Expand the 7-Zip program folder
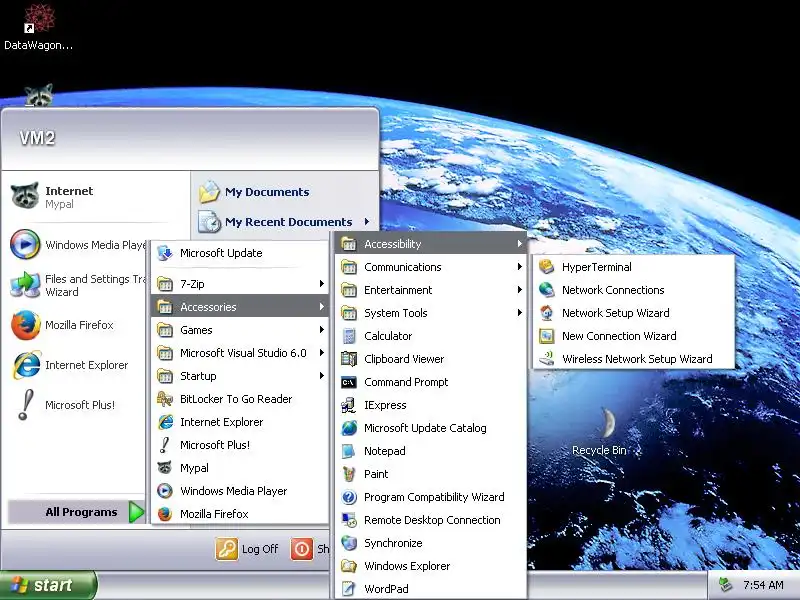The height and width of the screenshot is (600, 800). pos(240,284)
